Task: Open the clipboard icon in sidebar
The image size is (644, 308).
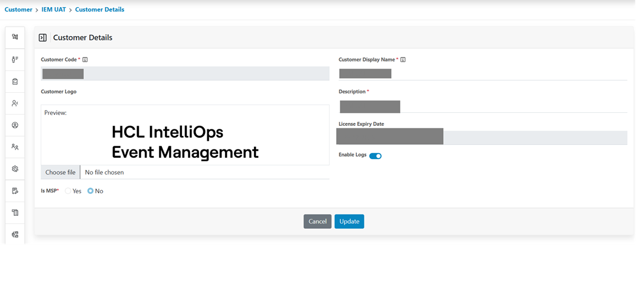Action: 15,81
